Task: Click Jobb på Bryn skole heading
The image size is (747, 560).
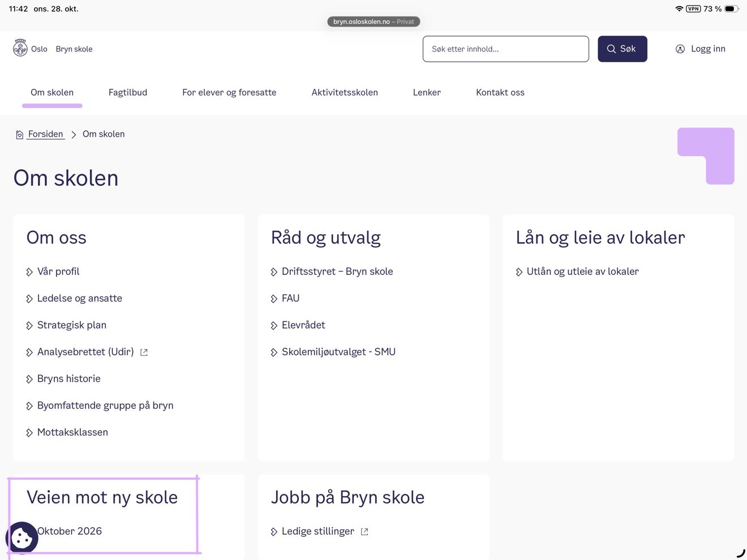Action: pos(348,497)
